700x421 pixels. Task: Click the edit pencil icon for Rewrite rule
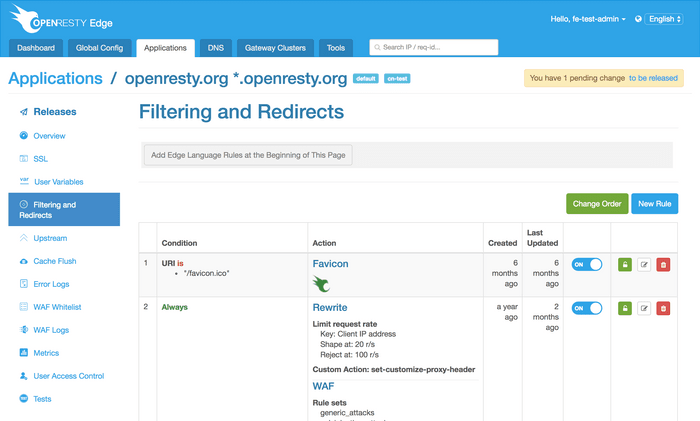pos(644,308)
